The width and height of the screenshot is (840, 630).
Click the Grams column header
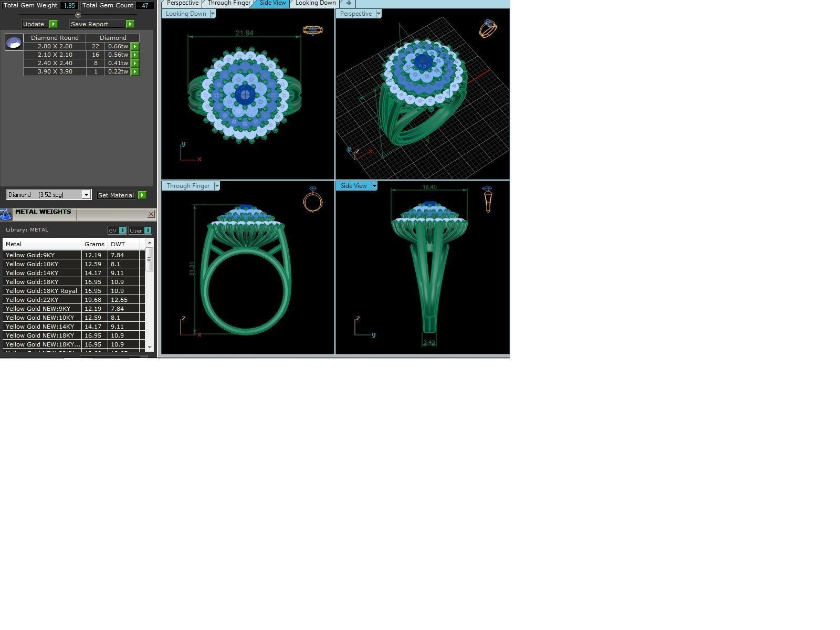tap(94, 244)
